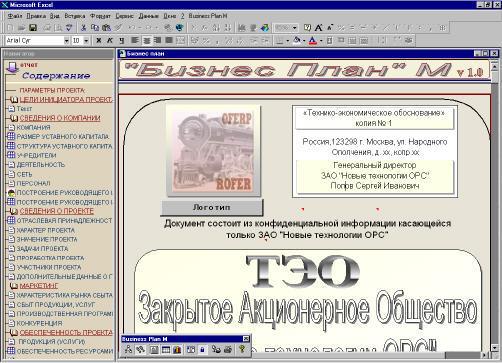The height and width of the screenshot is (363, 502).
Task: Select РАЗМЕР УСТАВНОГО КАПИТАЛА item
Action: (x=63, y=137)
